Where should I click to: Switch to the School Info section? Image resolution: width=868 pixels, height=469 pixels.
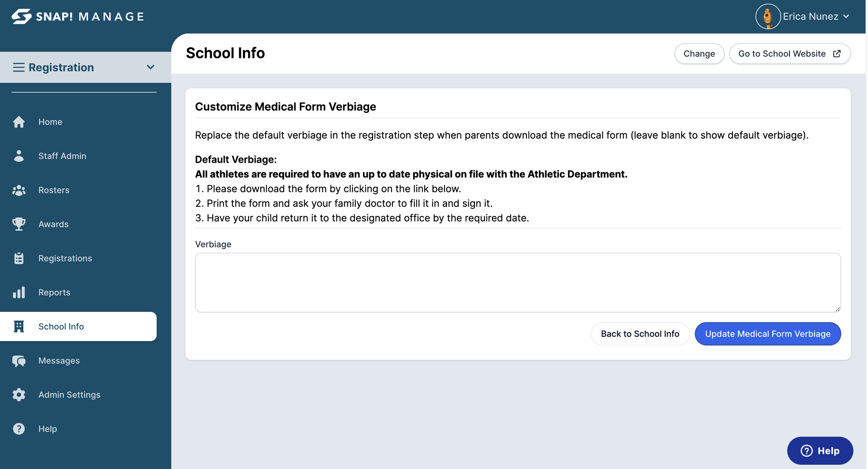pos(61,327)
